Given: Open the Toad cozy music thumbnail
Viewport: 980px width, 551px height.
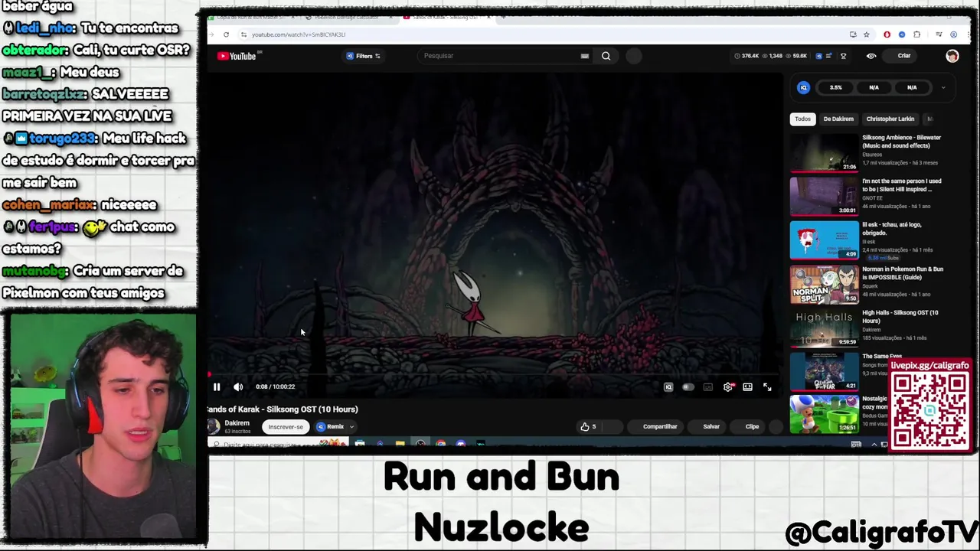Looking at the screenshot, I should [825, 414].
